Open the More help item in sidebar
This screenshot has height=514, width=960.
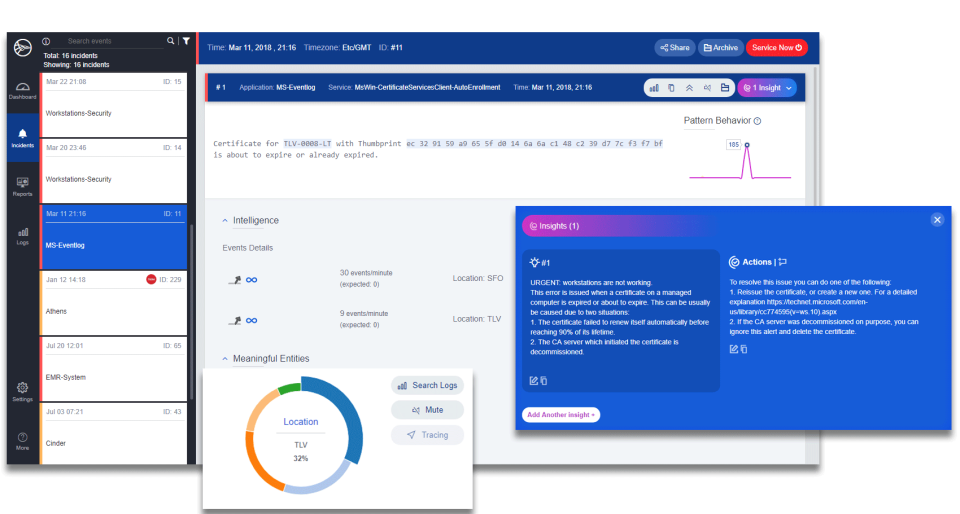pyautogui.click(x=23, y=441)
